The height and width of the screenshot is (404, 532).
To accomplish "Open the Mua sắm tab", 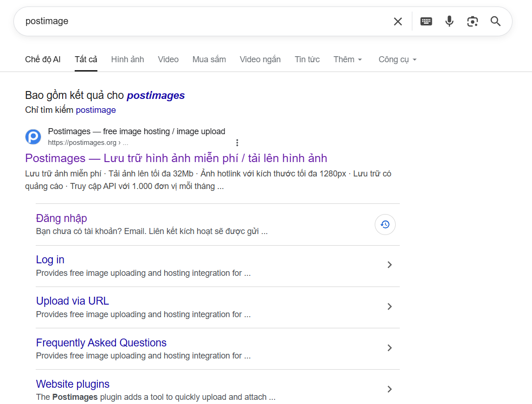I will coord(209,59).
